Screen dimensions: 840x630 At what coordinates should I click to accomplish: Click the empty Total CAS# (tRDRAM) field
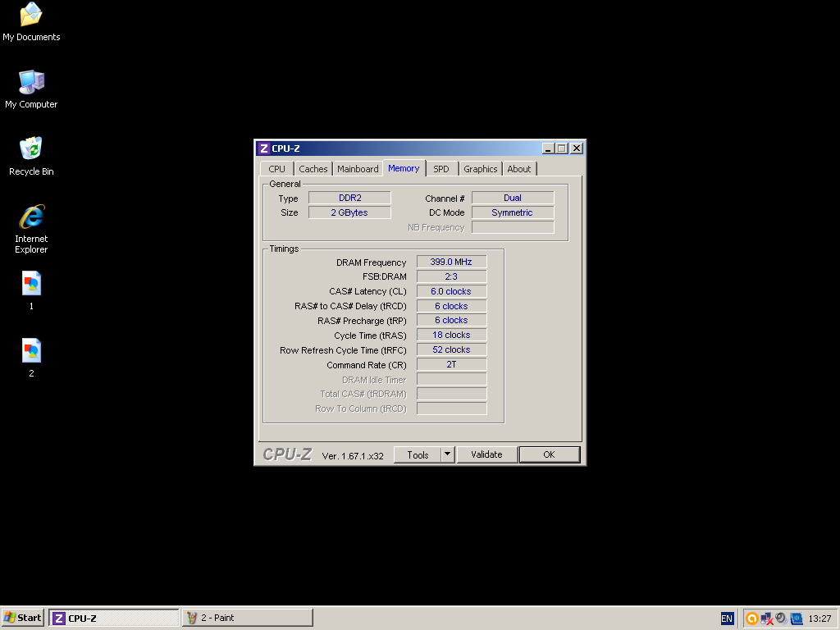(452, 394)
